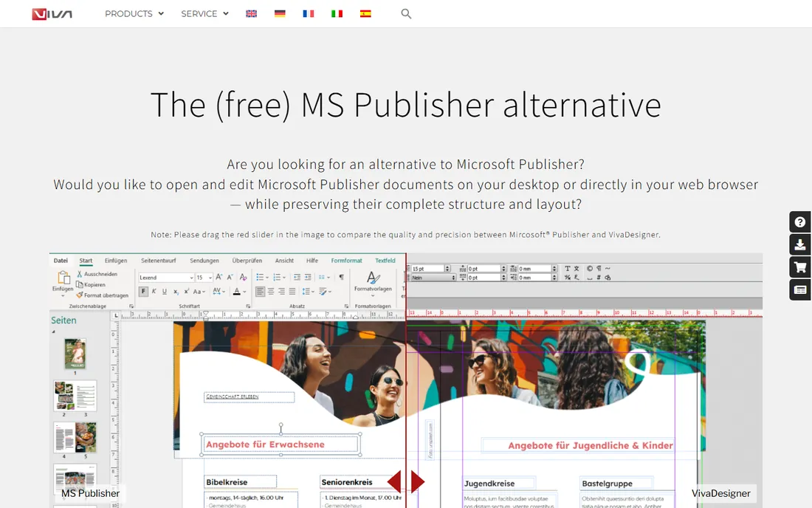The width and height of the screenshot is (812, 508).
Task: Click the VIVA logo in the header
Action: click(x=52, y=14)
